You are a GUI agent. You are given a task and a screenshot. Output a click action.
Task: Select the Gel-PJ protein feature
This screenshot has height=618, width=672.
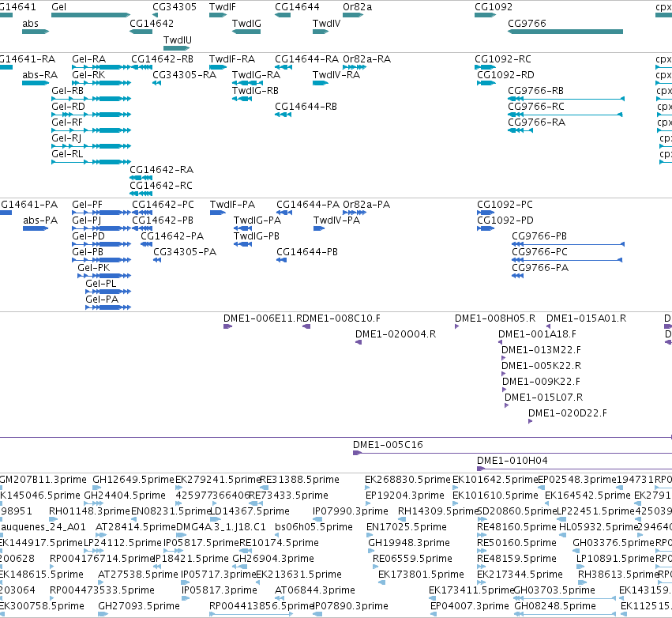tap(102, 228)
